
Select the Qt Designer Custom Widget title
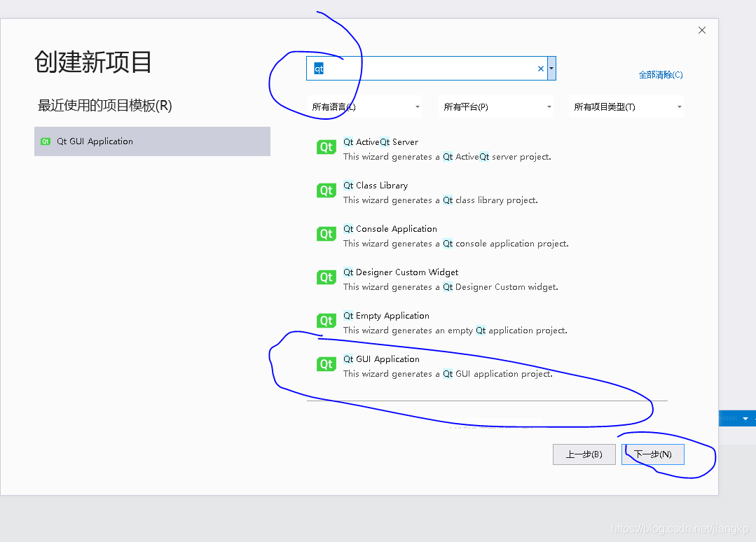pos(401,272)
